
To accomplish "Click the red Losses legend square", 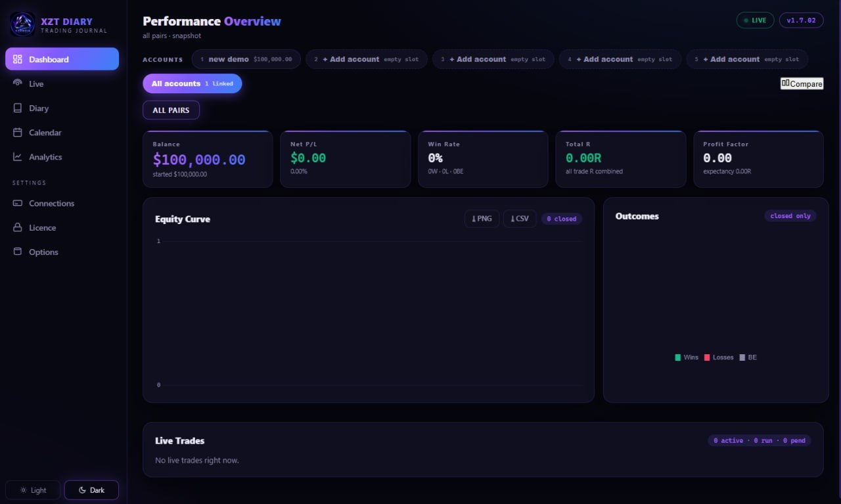I will 707,357.
